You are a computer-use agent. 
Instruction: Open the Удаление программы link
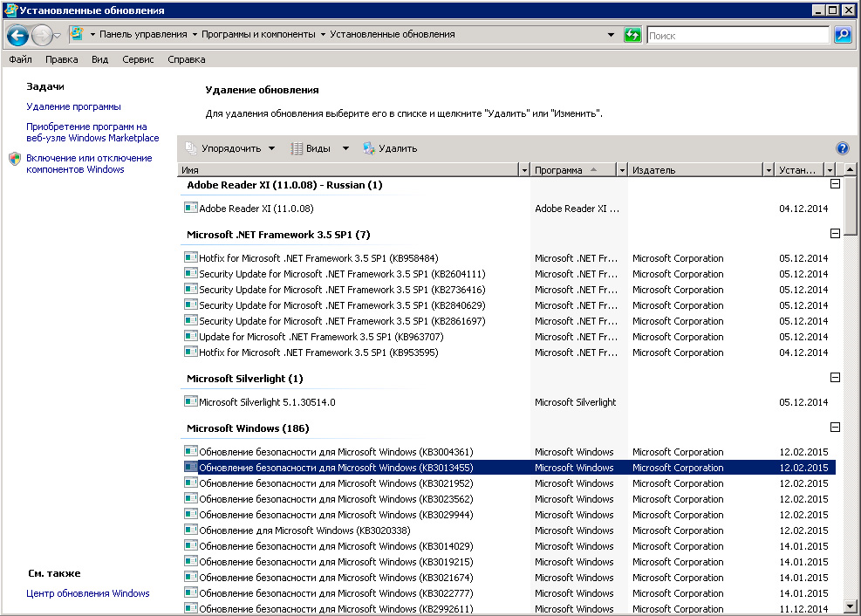(73, 106)
